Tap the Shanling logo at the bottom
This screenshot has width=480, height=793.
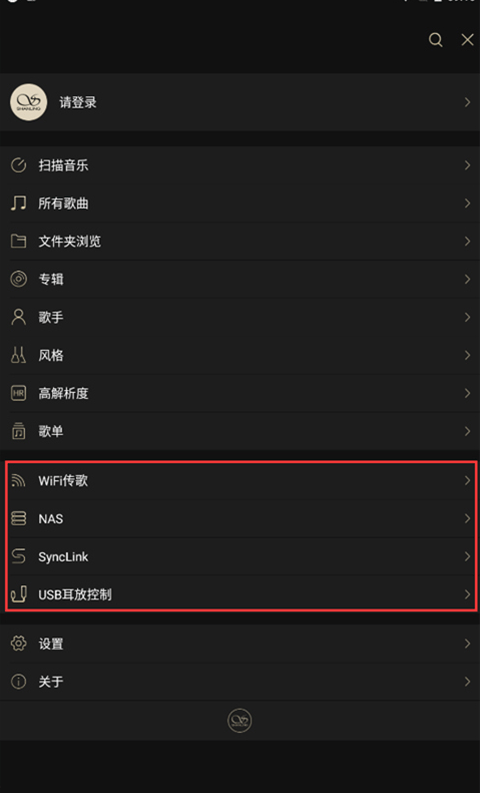click(x=240, y=720)
